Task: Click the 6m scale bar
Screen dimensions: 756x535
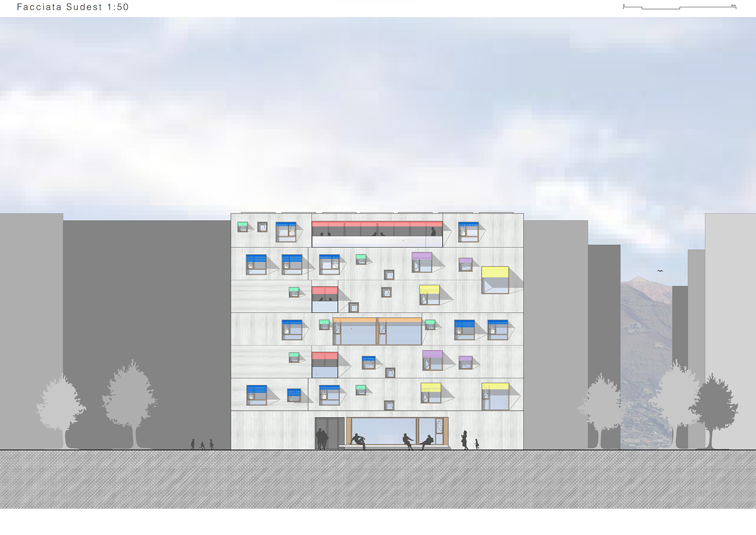Action: (679, 7)
